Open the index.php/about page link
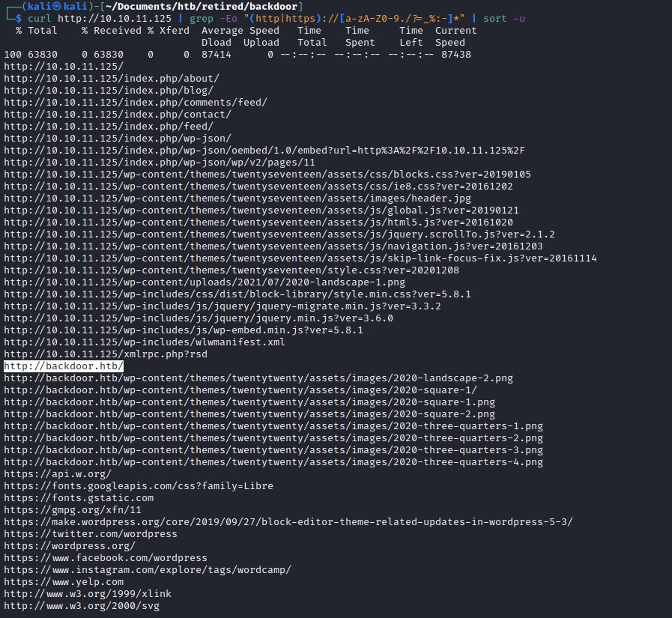 coord(82,78)
